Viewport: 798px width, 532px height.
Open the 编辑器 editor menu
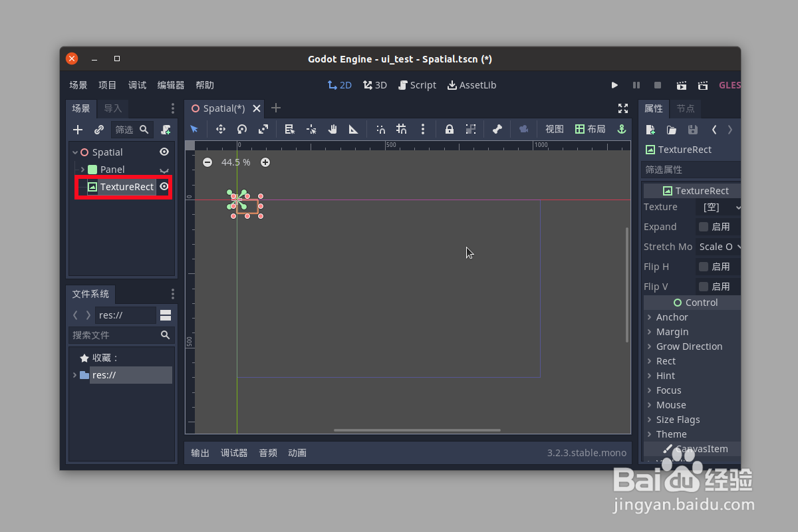[x=171, y=85]
